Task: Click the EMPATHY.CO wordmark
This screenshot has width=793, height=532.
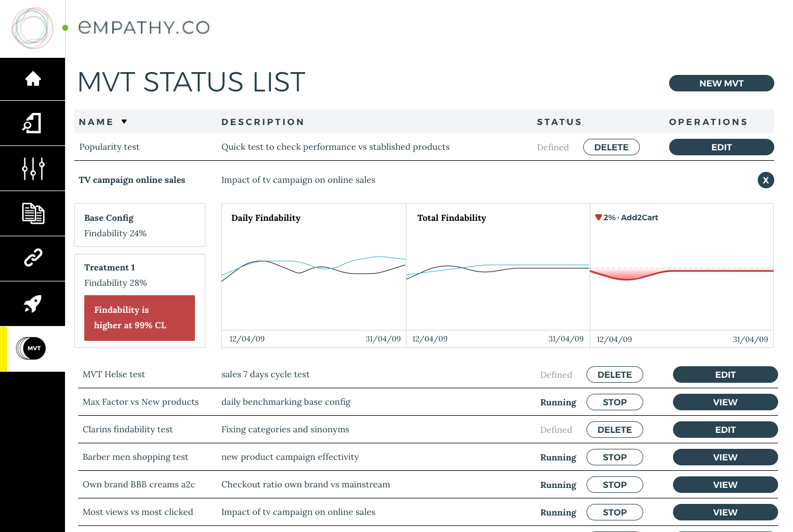Action: [144, 27]
